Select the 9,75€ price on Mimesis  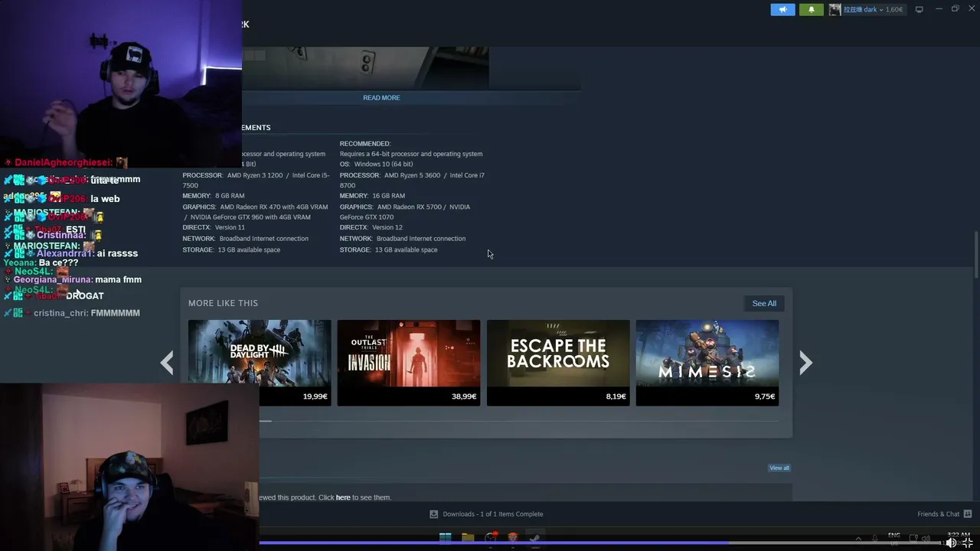[765, 396]
